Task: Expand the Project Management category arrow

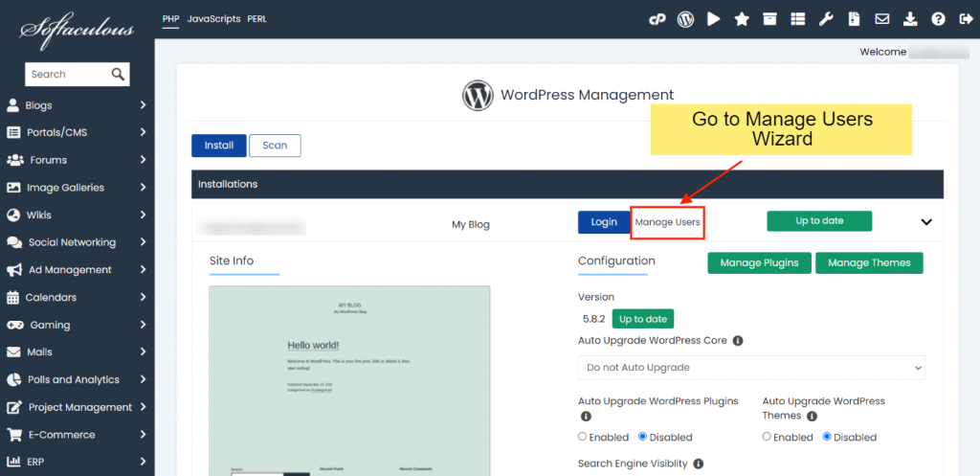Action: click(144, 407)
